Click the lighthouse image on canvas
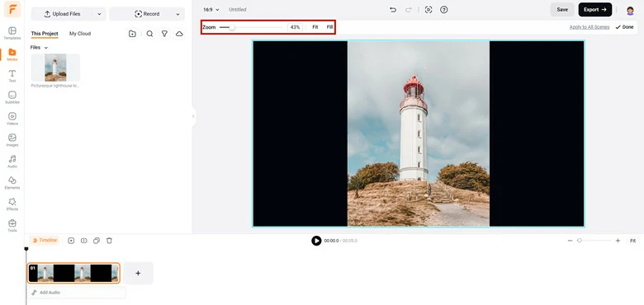 point(419,134)
